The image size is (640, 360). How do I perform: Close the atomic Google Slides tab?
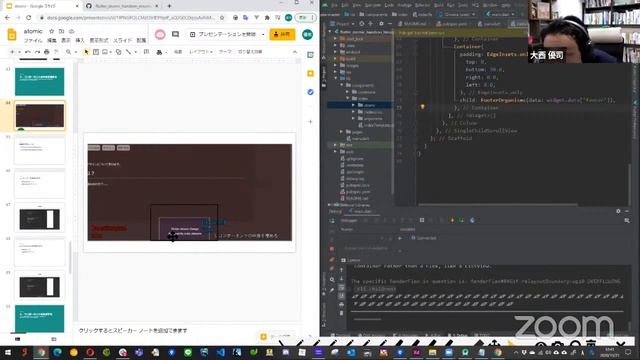click(77, 6)
